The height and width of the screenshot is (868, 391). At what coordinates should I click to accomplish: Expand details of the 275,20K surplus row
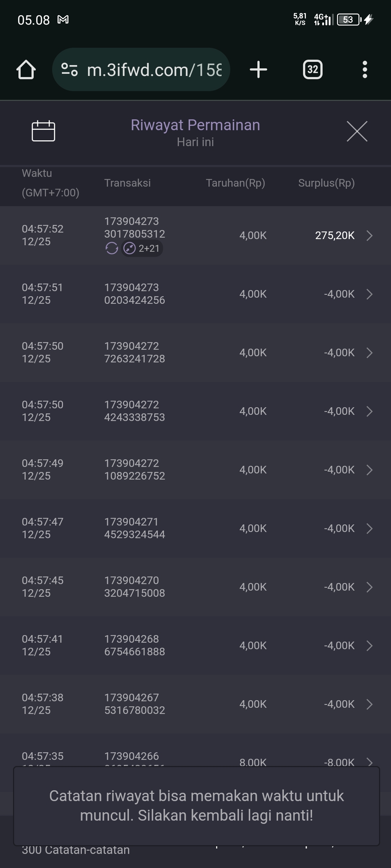(x=369, y=235)
